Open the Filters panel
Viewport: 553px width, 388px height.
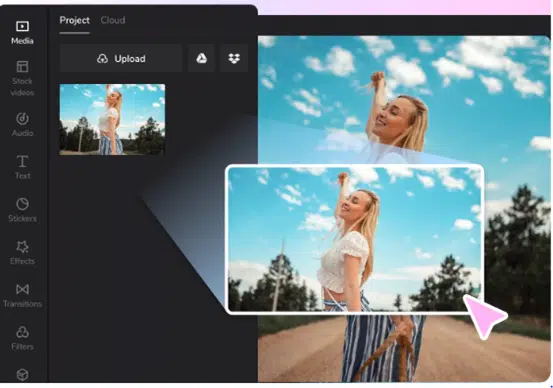pyautogui.click(x=22, y=338)
